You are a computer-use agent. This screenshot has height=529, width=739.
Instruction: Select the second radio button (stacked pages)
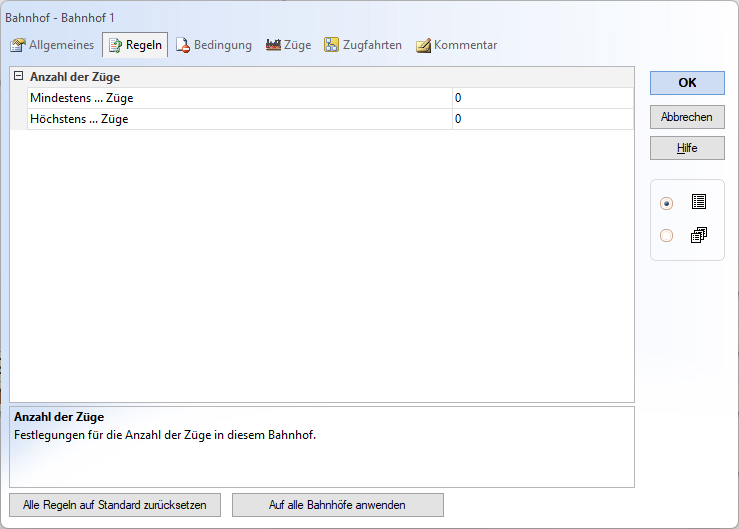[667, 236]
